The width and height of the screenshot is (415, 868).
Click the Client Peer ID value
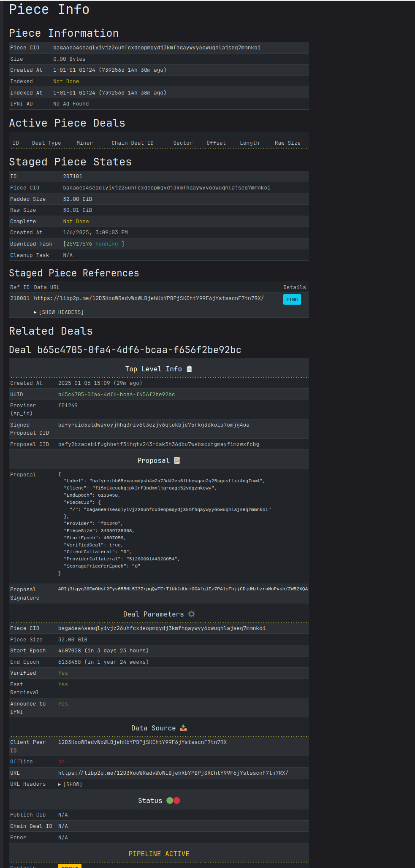click(x=142, y=742)
